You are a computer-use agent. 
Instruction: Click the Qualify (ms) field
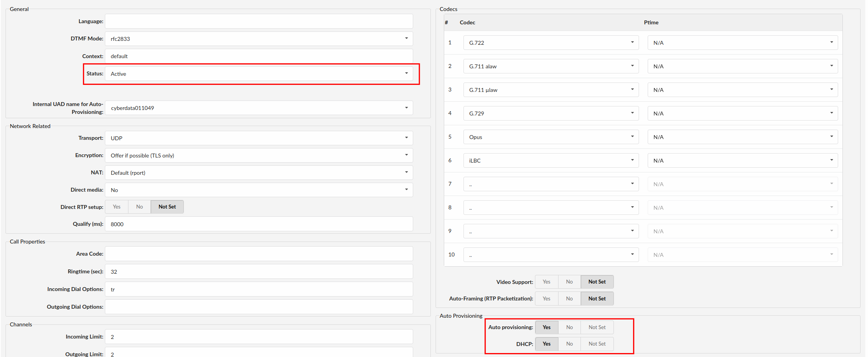(x=259, y=224)
